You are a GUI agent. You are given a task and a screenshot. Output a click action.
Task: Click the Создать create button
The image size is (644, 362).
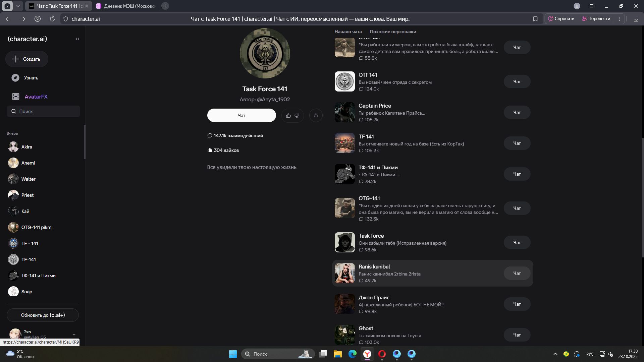pos(27,59)
